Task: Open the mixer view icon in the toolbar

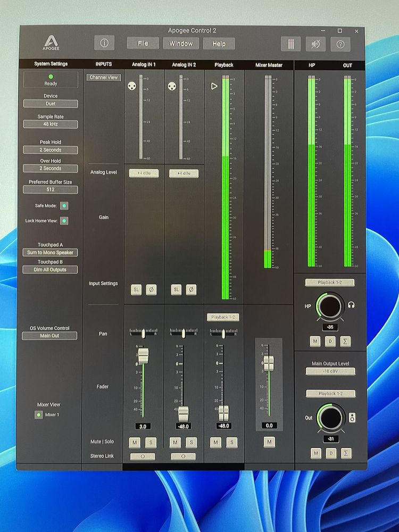Action: [x=291, y=44]
